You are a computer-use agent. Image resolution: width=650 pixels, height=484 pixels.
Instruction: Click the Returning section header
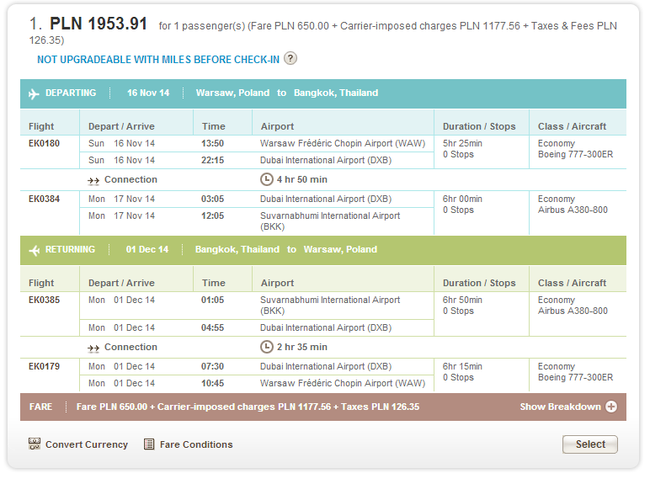(70, 250)
